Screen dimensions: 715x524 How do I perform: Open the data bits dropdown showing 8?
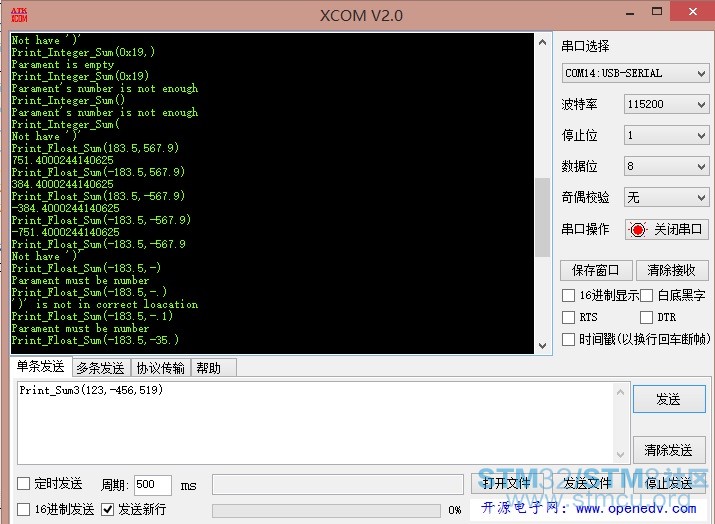point(666,166)
